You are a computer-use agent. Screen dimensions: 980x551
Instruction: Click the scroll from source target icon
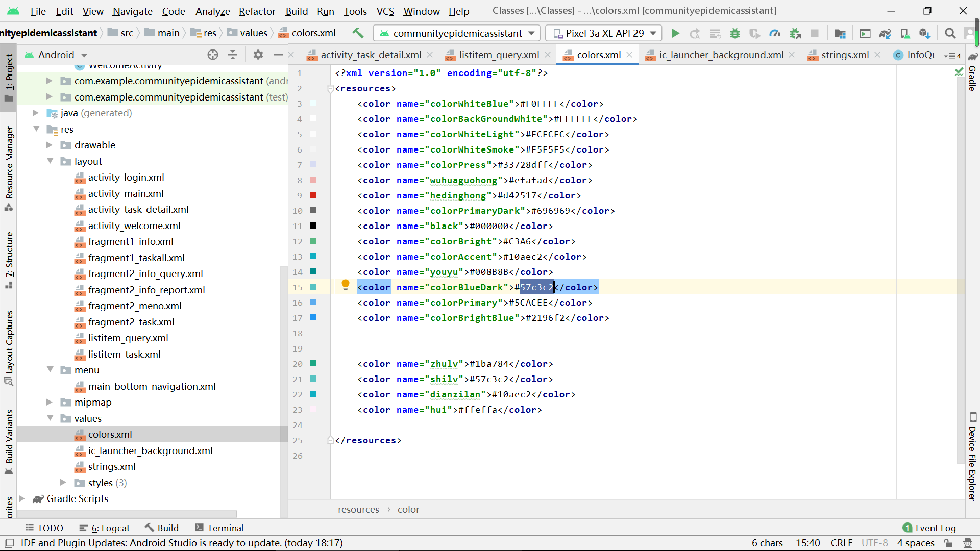(x=213, y=55)
